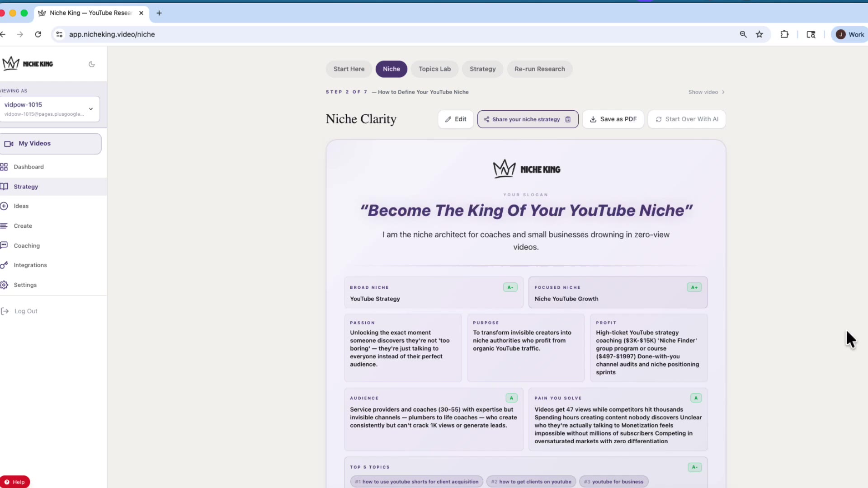Click the Profit card text
The width and height of the screenshot is (868, 488).
point(647,352)
